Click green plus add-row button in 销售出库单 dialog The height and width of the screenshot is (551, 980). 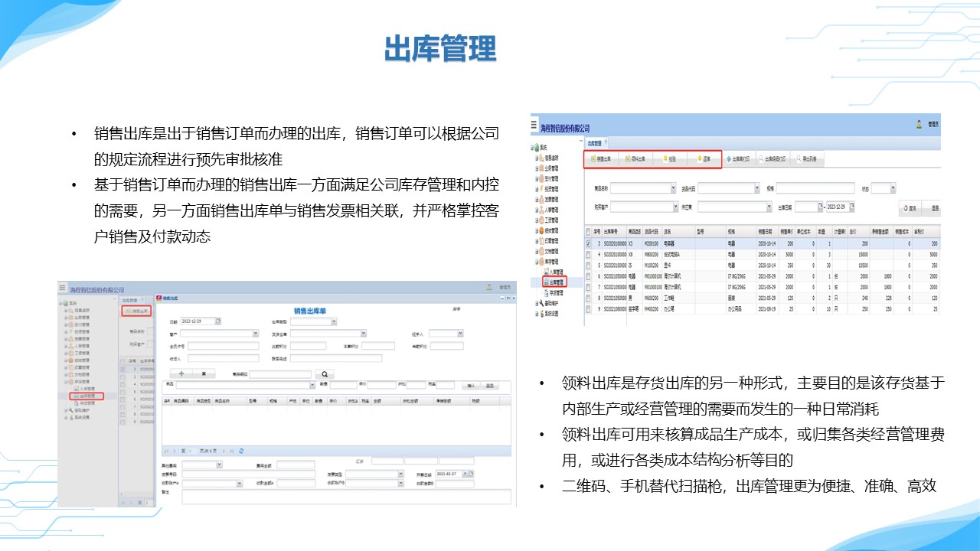click(x=181, y=373)
